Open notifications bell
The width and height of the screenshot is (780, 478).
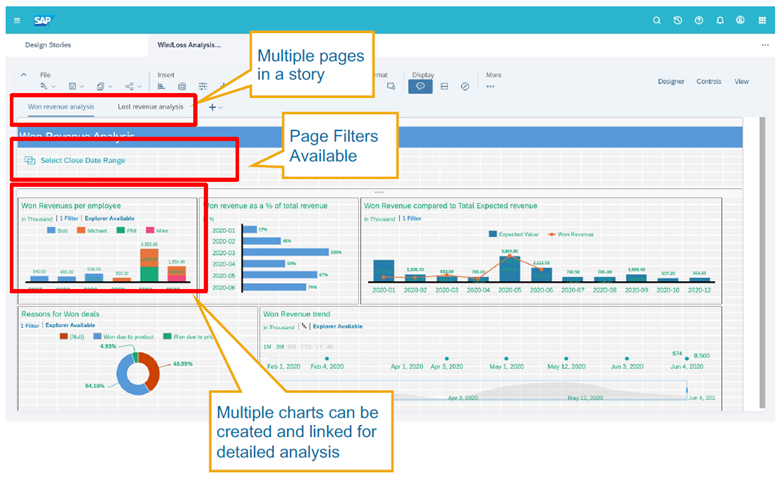tap(720, 20)
